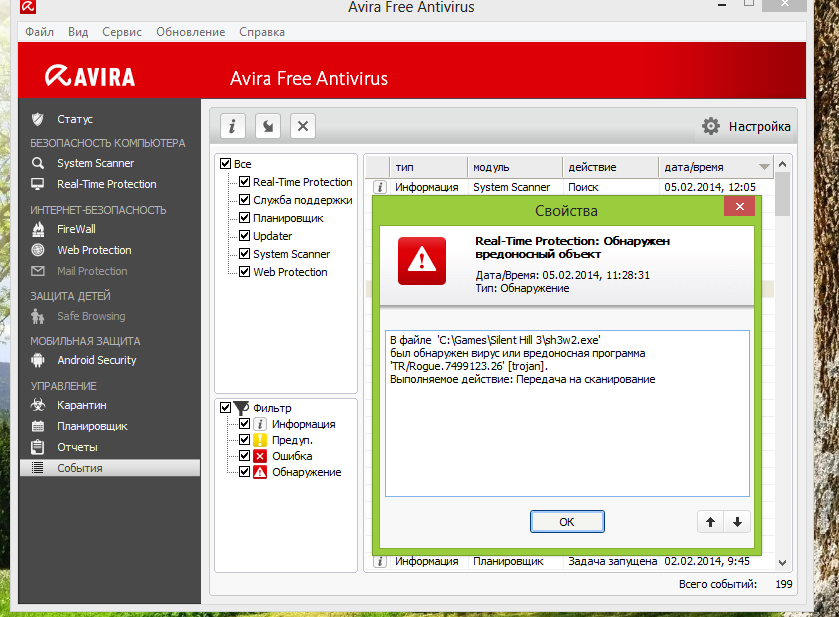Image resolution: width=839 pixels, height=617 pixels.
Task: Open the Статус section in the sidebar
Action: tap(75, 119)
